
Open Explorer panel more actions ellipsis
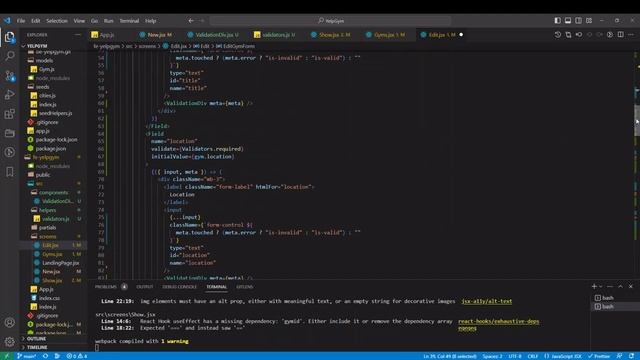(x=78, y=35)
